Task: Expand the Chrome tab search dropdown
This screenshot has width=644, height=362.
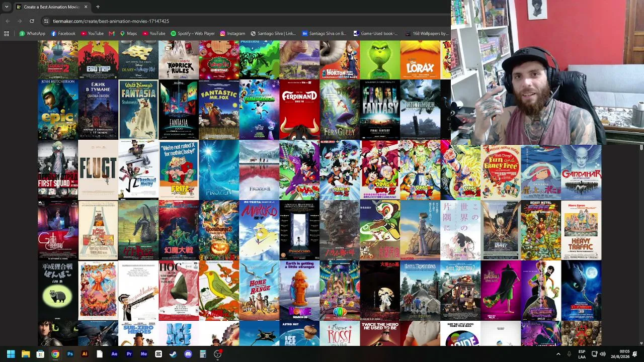Action: pyautogui.click(x=7, y=7)
